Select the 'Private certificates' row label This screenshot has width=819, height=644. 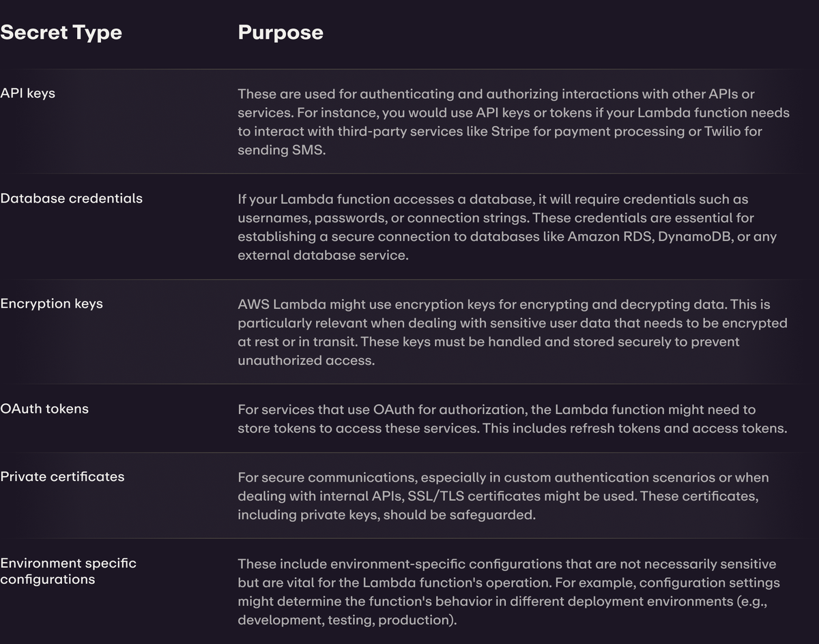63,477
